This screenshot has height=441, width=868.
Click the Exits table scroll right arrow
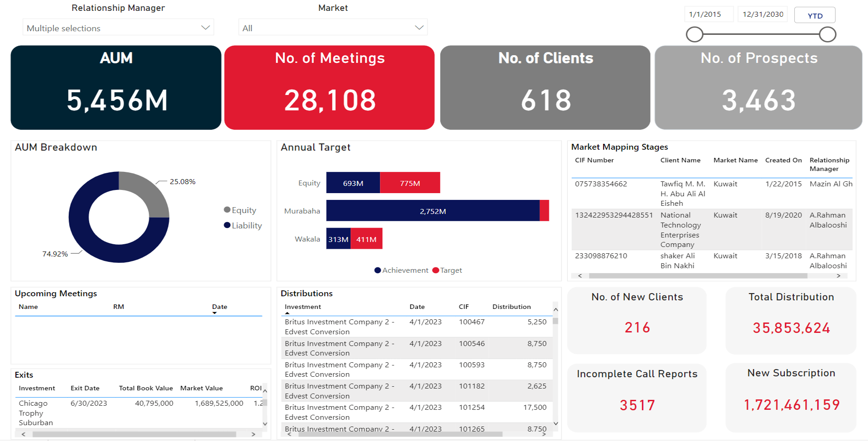tap(254, 434)
